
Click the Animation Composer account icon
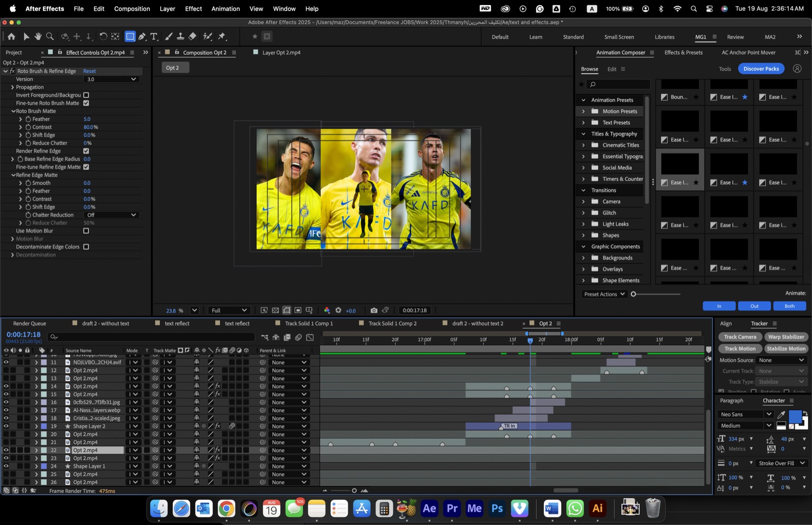tap(797, 69)
